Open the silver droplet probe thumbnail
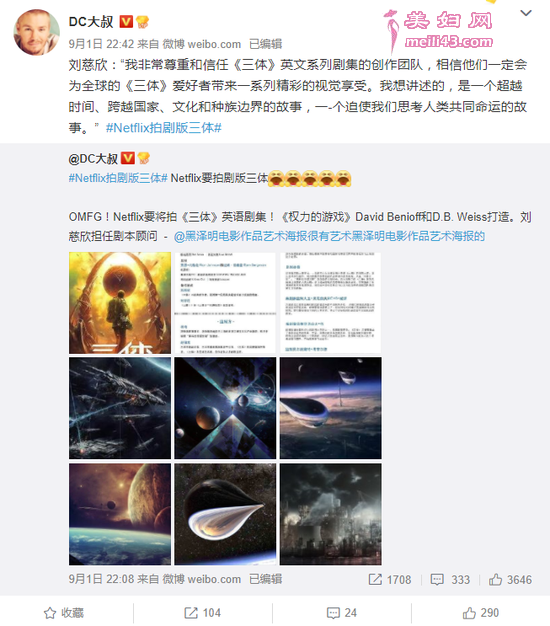This screenshot has width=550, height=626. point(225,514)
